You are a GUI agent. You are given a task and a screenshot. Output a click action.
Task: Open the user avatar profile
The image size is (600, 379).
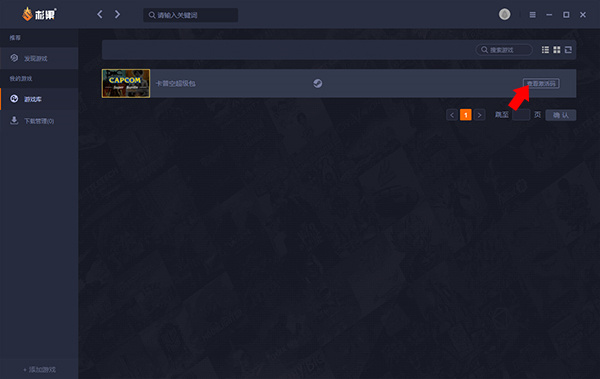click(504, 15)
